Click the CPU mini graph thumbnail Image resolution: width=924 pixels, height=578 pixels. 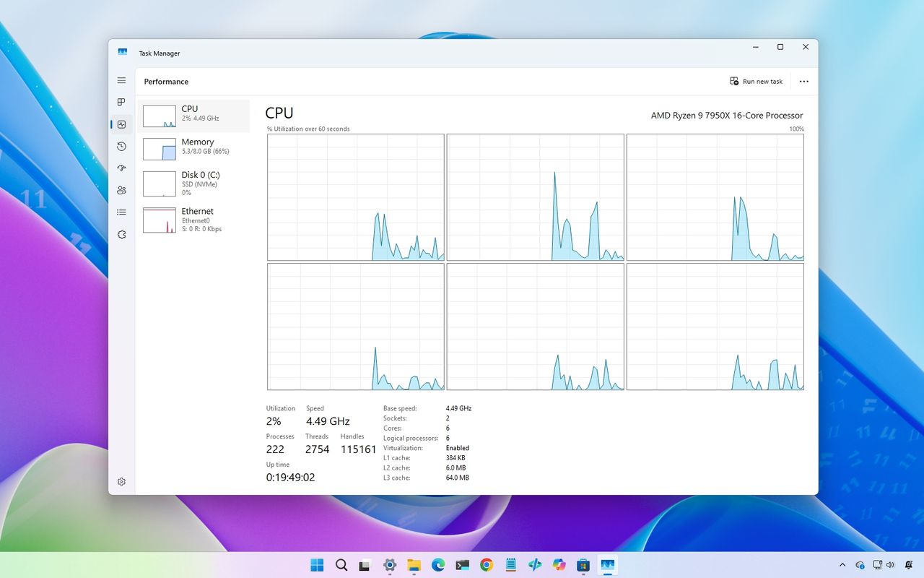click(x=160, y=116)
